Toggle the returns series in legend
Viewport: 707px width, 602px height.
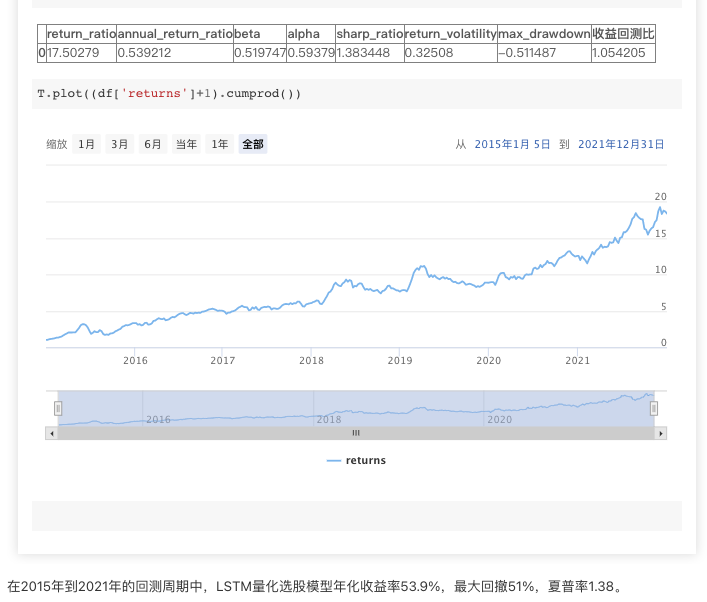point(365,461)
